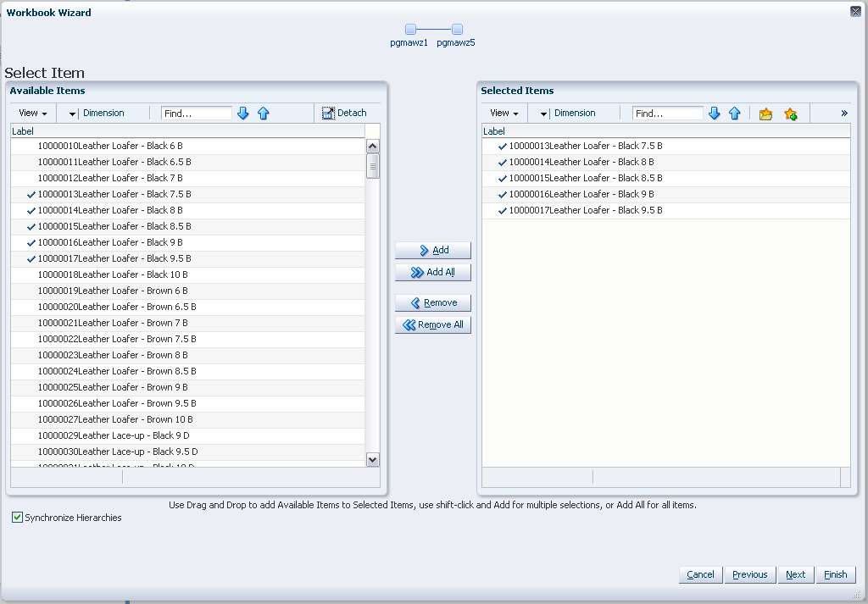The width and height of the screenshot is (868, 604).
Task: Select 10000019Leather Loafer - Brown 6 B
Action: (187, 290)
